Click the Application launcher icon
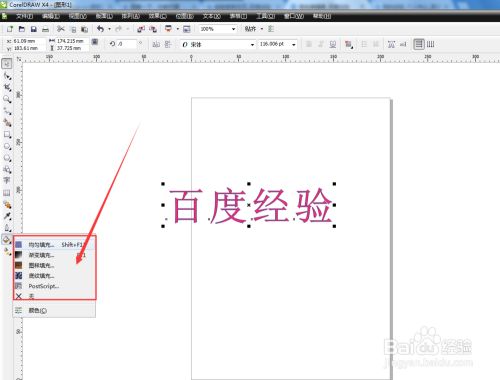500x380 pixels. coord(168,29)
